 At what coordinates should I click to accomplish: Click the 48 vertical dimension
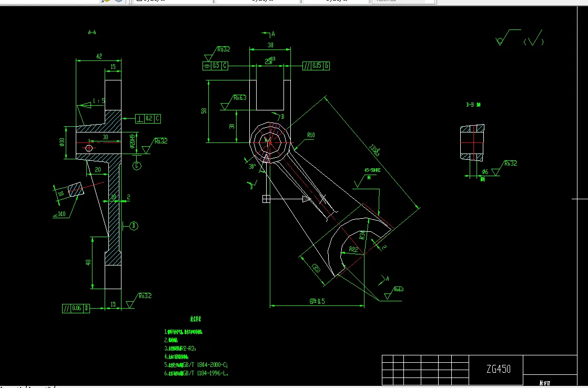pyautogui.click(x=88, y=262)
